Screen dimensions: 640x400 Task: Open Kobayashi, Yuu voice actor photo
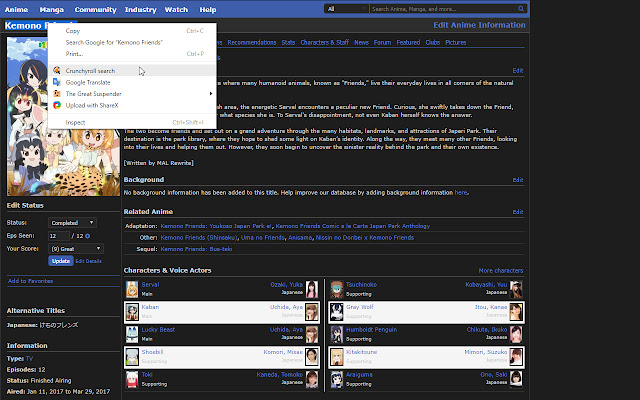coord(516,289)
